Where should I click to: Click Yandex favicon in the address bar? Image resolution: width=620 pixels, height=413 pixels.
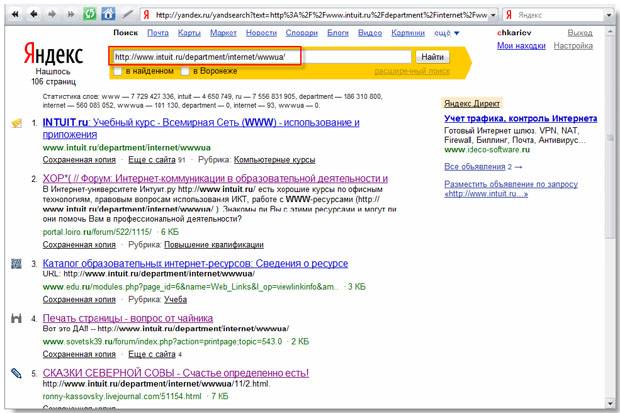tap(147, 15)
